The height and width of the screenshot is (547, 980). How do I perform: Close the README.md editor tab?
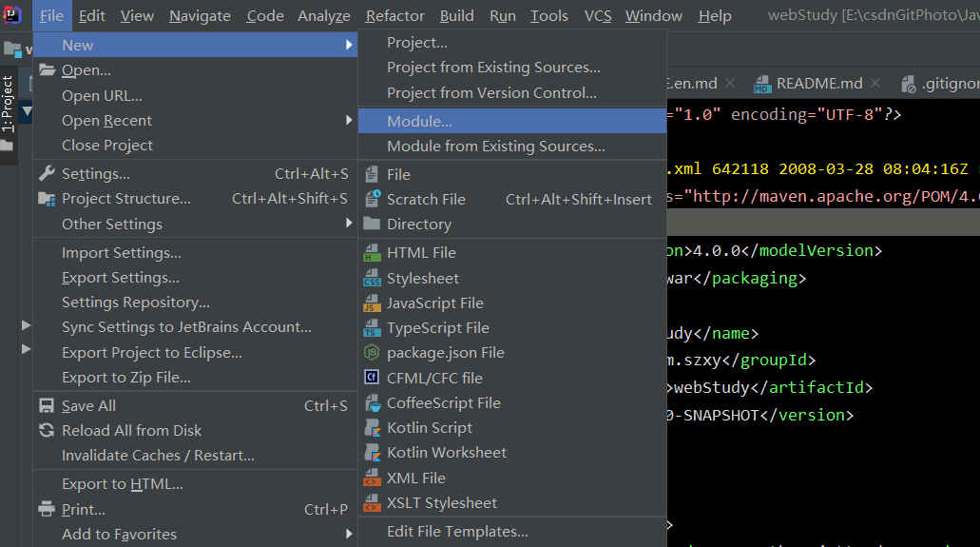(x=875, y=83)
